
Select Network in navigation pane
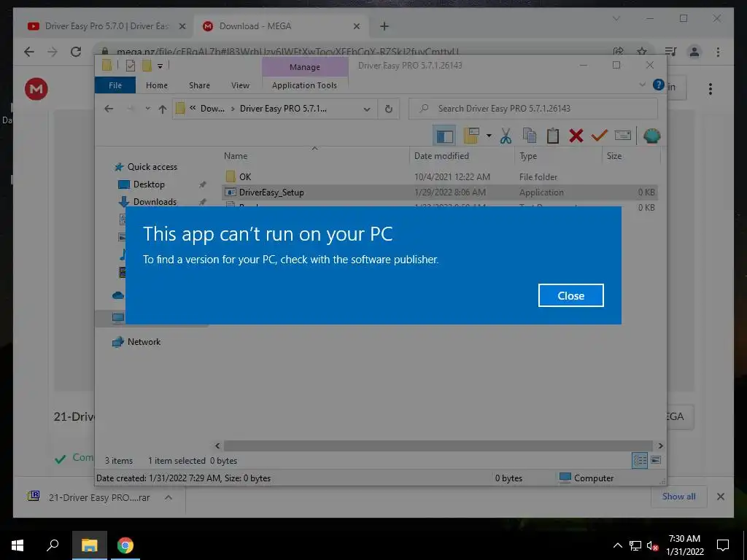(144, 342)
